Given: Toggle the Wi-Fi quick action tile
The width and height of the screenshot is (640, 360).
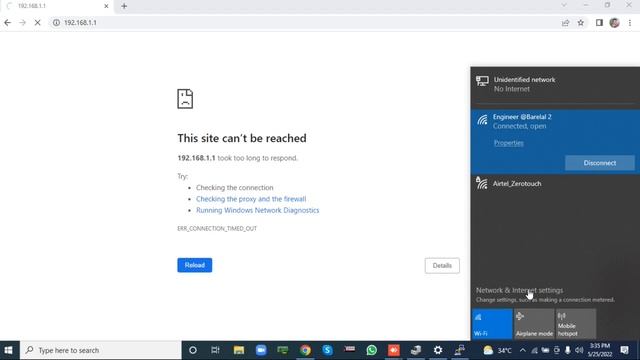Looking at the screenshot, I should tap(492, 324).
